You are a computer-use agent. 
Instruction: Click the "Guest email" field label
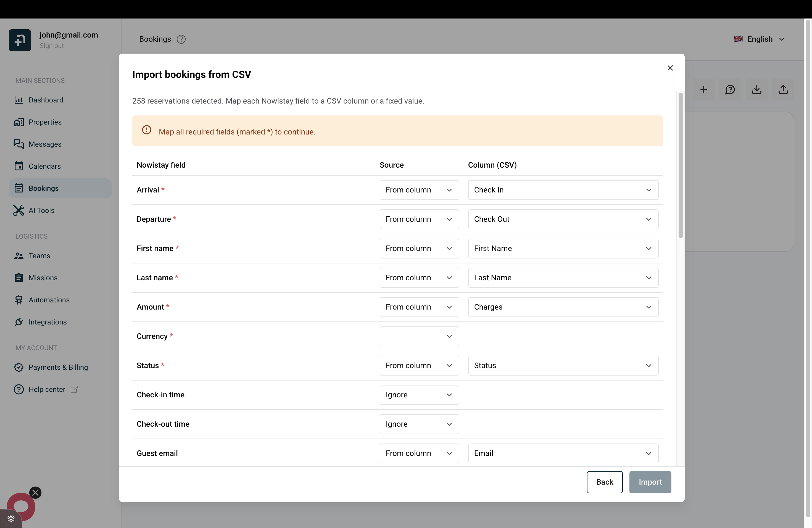(157, 454)
